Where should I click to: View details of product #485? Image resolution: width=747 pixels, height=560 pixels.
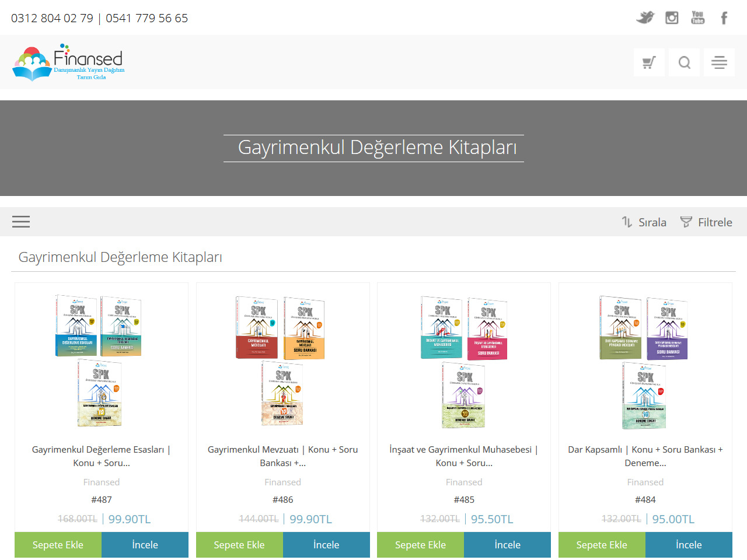[x=508, y=545]
